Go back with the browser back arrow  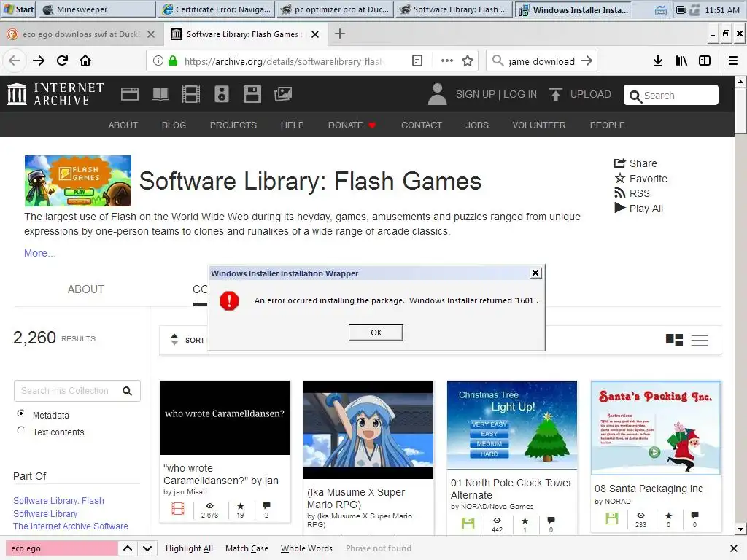coord(15,61)
